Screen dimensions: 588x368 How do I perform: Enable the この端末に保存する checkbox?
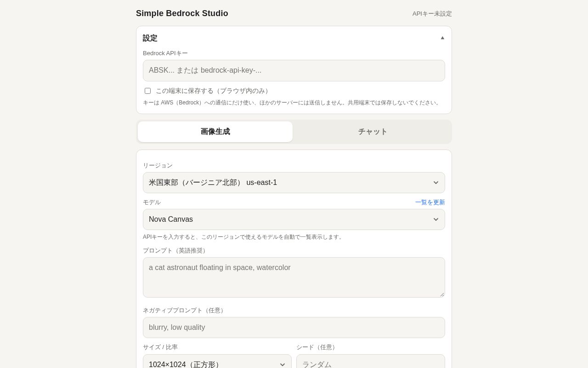[147, 91]
